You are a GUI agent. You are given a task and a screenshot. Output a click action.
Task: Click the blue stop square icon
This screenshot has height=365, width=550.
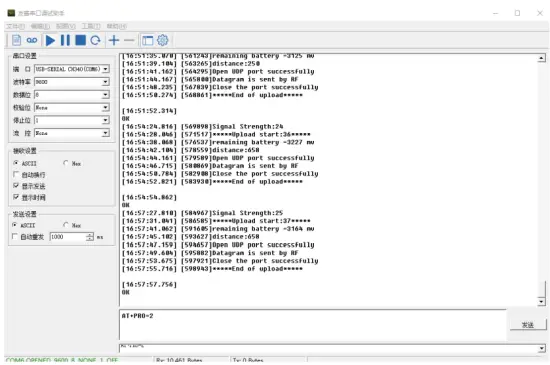[x=80, y=40]
